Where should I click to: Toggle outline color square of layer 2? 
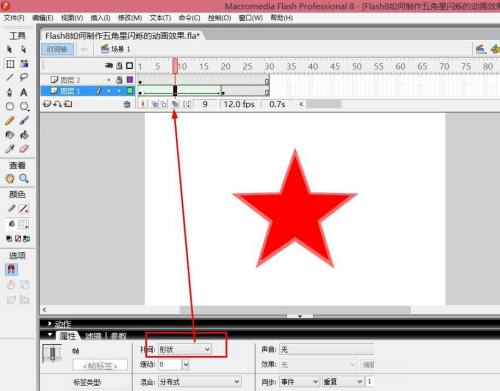[130, 80]
